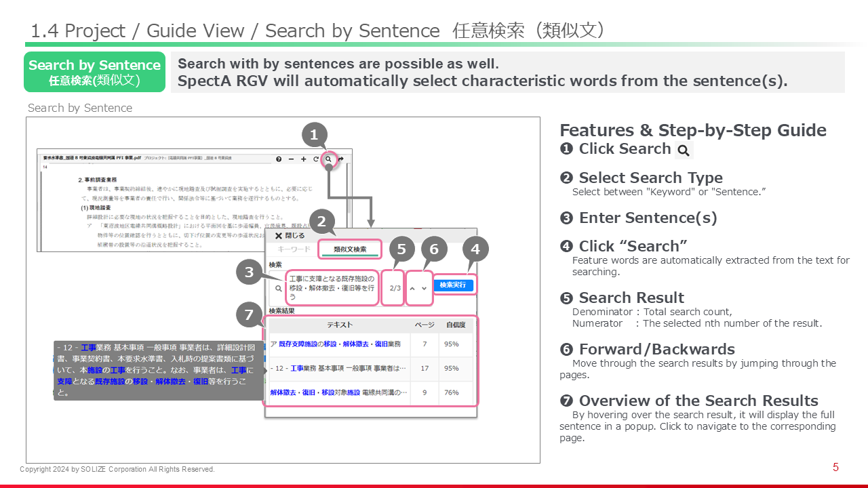Viewport: 868px width, 488px height.
Task: Zoom in with the plus icon
Action: pyautogui.click(x=303, y=159)
